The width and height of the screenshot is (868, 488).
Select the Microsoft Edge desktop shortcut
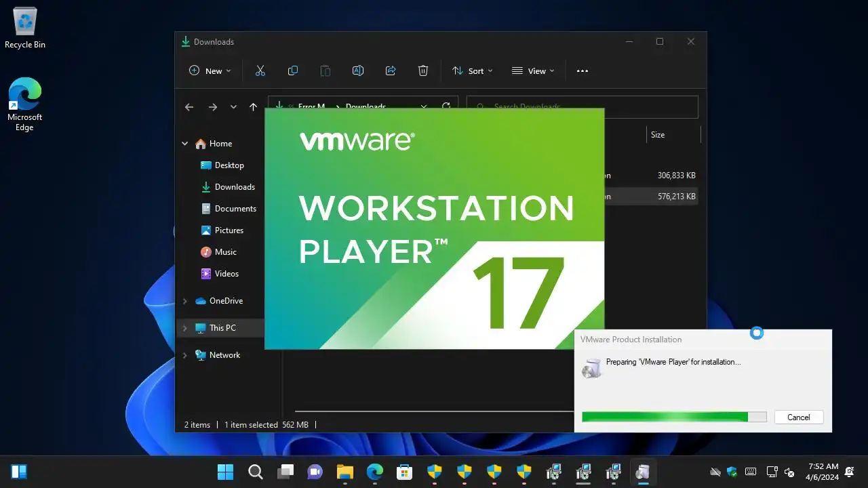click(x=25, y=104)
